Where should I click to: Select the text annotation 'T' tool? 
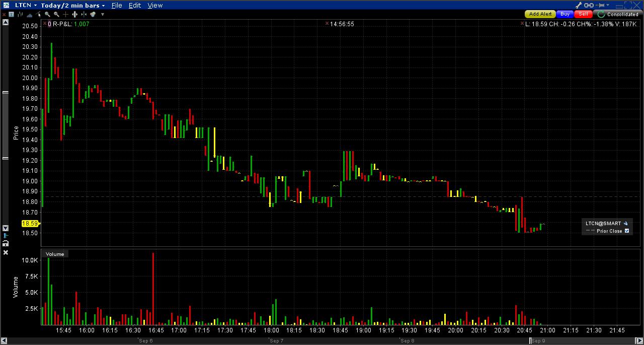coord(11,14)
